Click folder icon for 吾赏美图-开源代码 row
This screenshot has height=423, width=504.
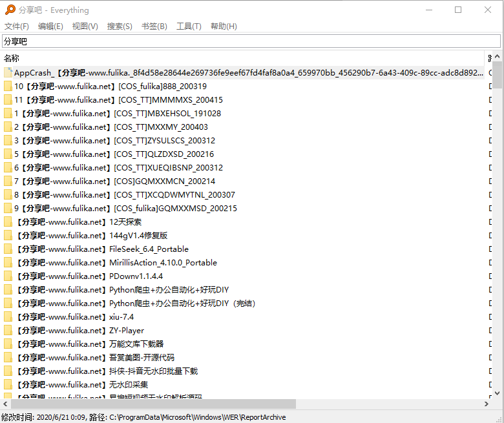pyautogui.click(x=8, y=358)
